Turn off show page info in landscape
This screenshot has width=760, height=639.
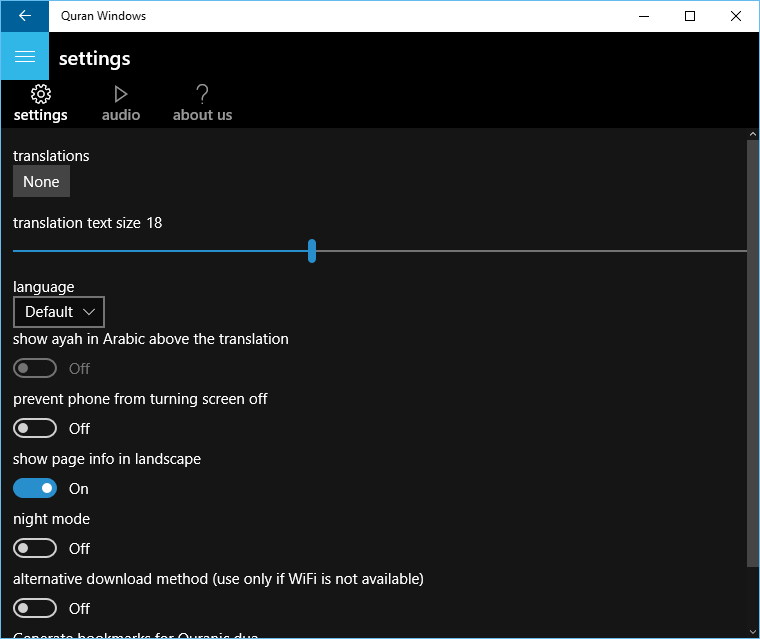(x=35, y=488)
